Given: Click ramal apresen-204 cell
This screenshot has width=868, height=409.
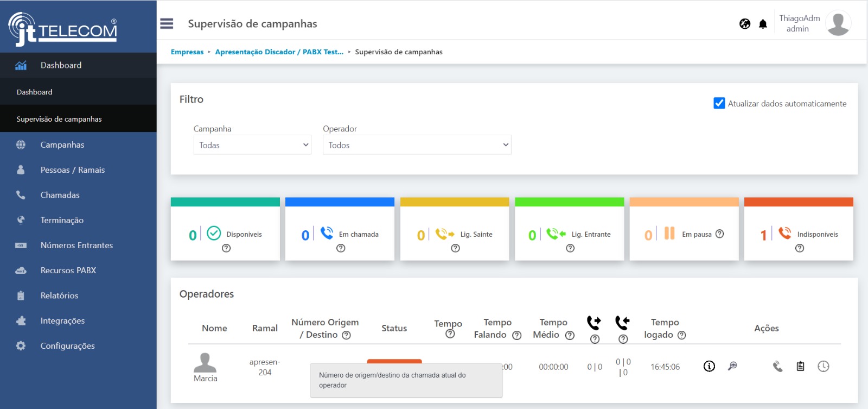Looking at the screenshot, I should tap(265, 367).
